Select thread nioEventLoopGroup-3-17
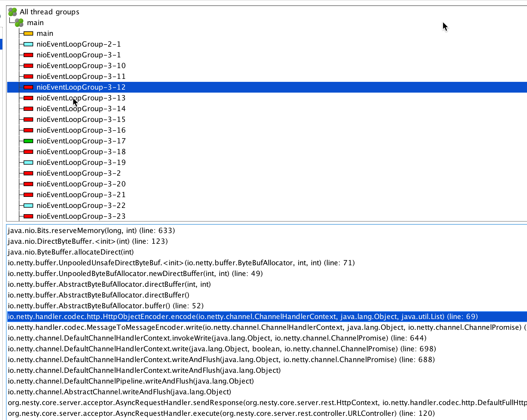This screenshot has height=420, width=527. [81, 141]
